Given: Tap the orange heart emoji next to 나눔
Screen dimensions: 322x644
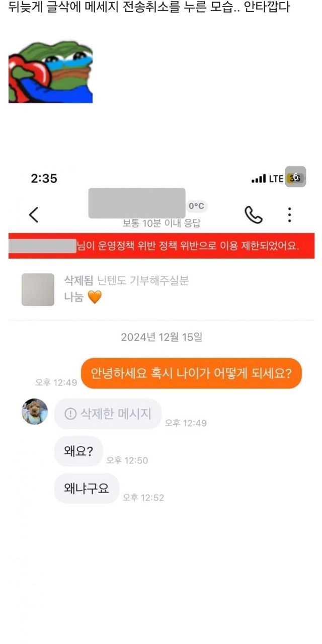Looking at the screenshot, I should tap(95, 297).
